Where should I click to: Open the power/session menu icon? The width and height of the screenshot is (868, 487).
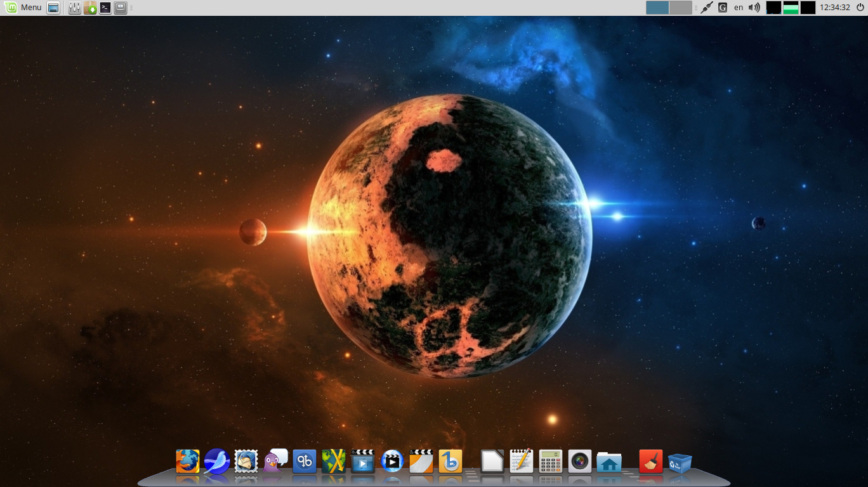860,8
